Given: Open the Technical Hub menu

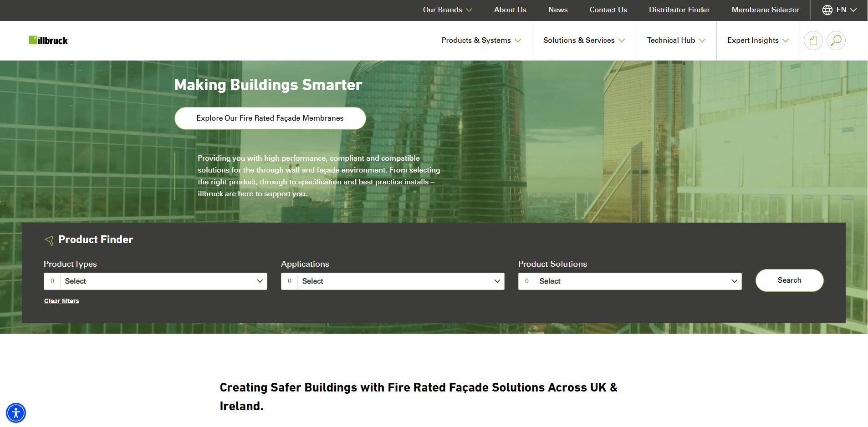Looking at the screenshot, I should tap(676, 41).
